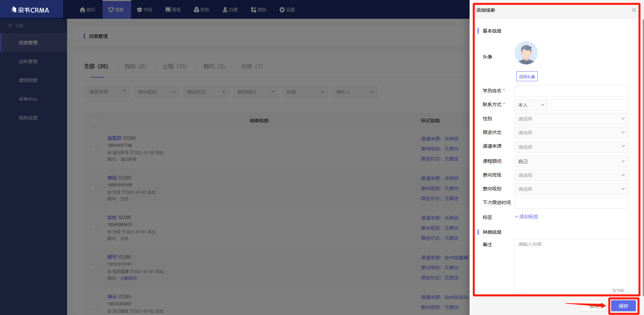Click the 染书CRMA logo
The width and height of the screenshot is (644, 315).
click(x=31, y=10)
